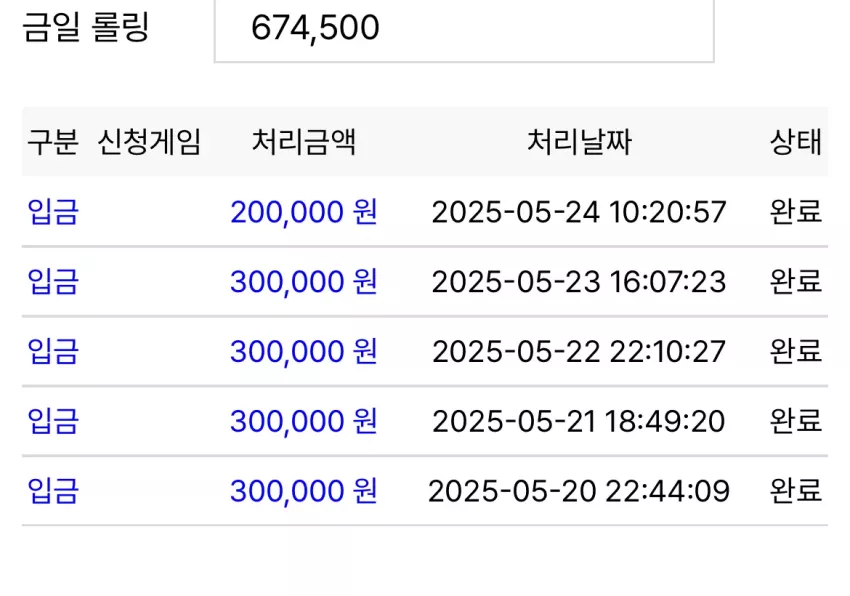Image resolution: width=850 pixels, height=596 pixels.
Task: Open the 입금 link dated 2025-05-23
Action: tap(53, 281)
